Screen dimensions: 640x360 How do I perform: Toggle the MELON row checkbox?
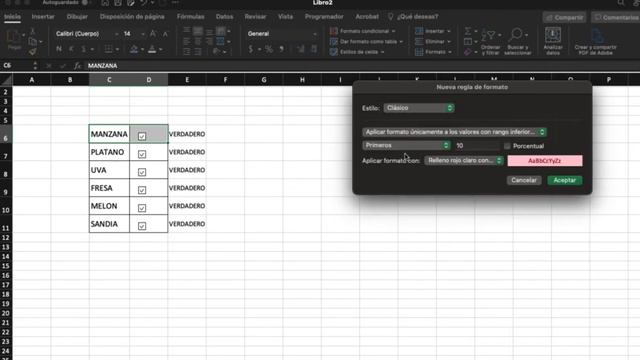pos(142,208)
